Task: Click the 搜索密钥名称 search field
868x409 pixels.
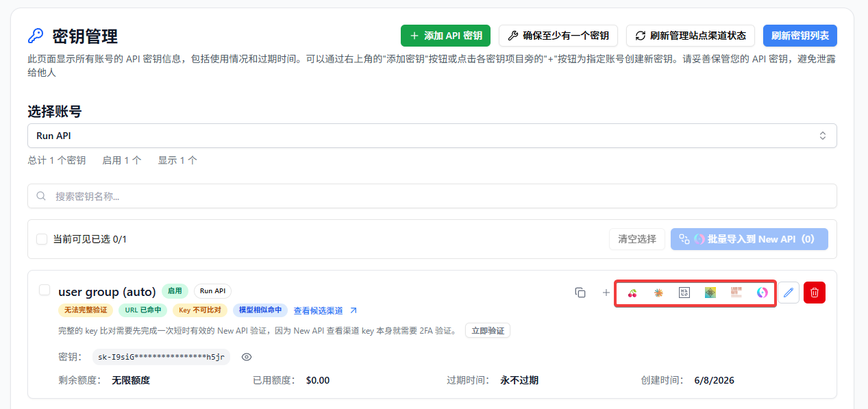Action: (432, 196)
